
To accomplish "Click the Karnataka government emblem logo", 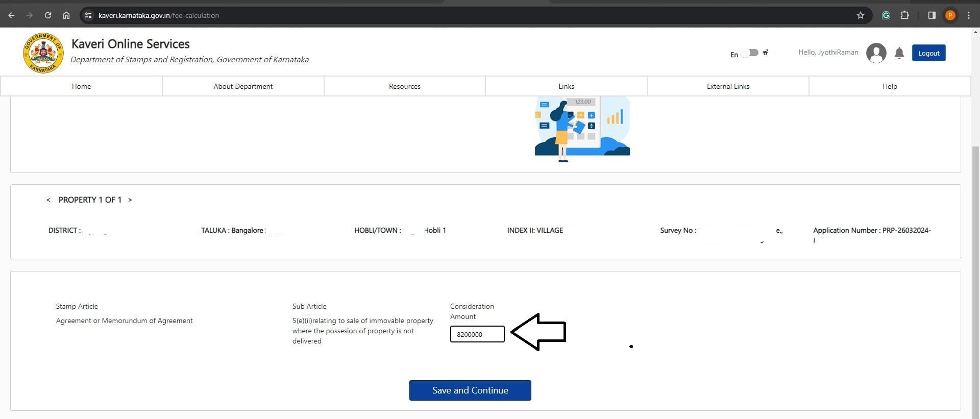I will [x=43, y=53].
